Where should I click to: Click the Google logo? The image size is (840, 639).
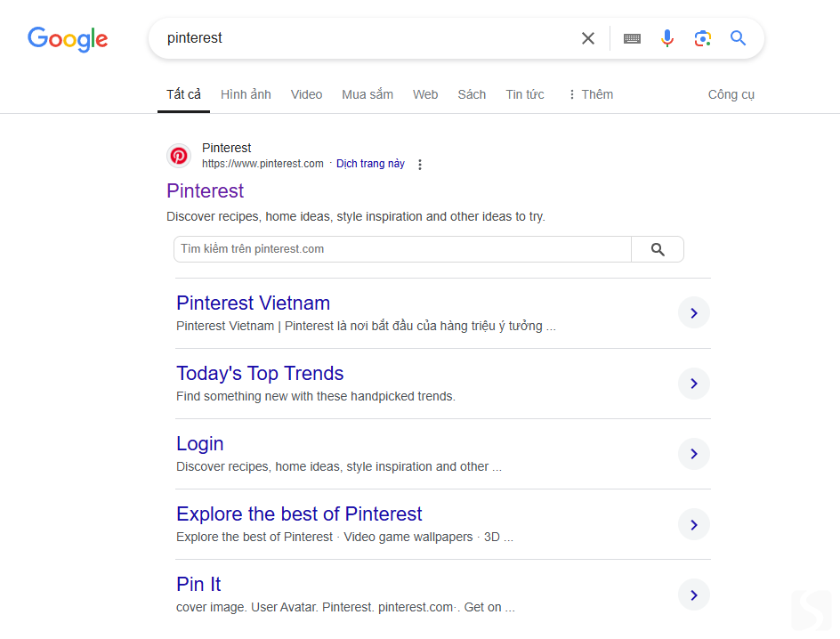click(68, 39)
